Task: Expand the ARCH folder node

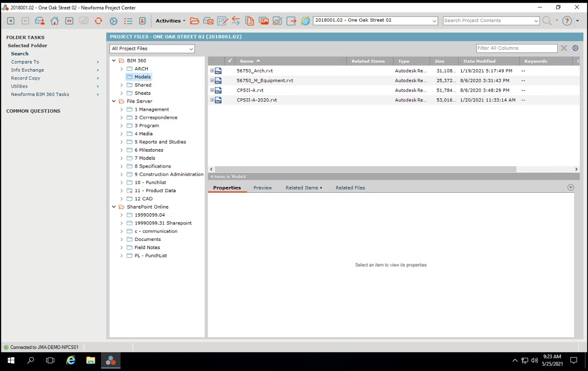Action: [x=122, y=69]
